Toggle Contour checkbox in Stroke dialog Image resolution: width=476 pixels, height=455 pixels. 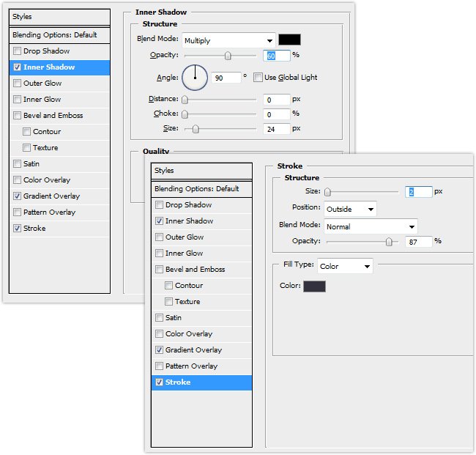168,285
